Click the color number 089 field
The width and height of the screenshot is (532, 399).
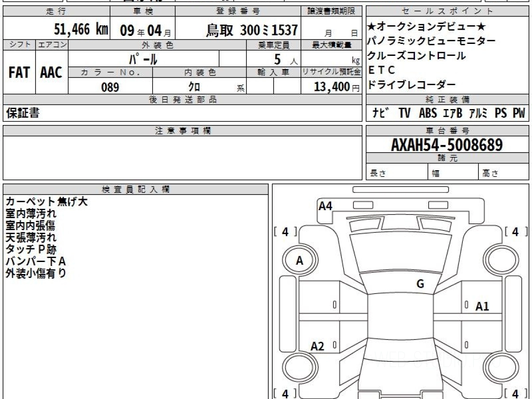(110, 87)
